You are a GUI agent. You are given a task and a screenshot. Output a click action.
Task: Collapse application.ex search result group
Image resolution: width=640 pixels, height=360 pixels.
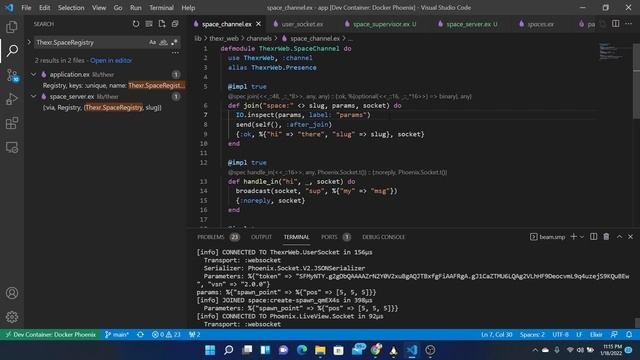pos(33,74)
